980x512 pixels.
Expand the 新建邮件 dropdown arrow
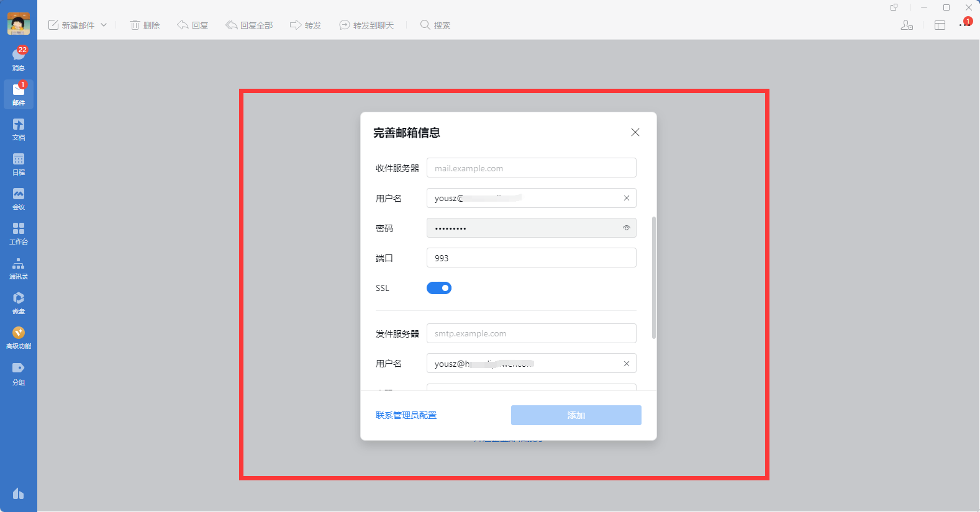[x=104, y=25]
